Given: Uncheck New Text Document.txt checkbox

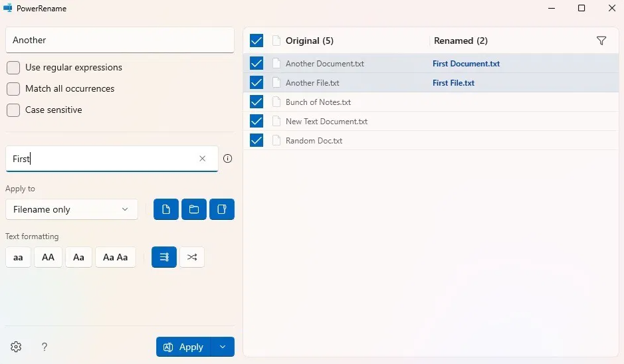Looking at the screenshot, I should pos(257,121).
